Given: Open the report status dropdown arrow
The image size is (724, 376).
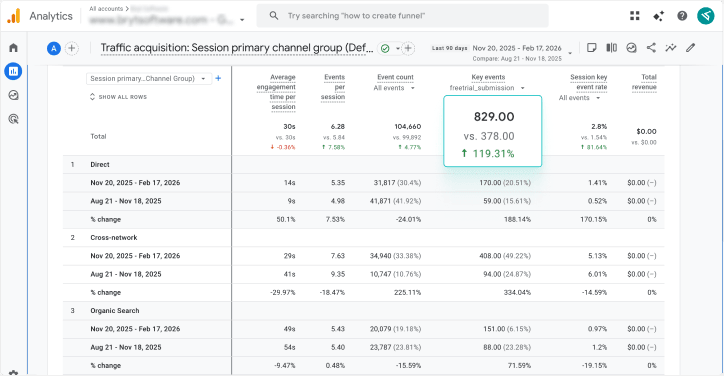Looking at the screenshot, I should (398, 48).
